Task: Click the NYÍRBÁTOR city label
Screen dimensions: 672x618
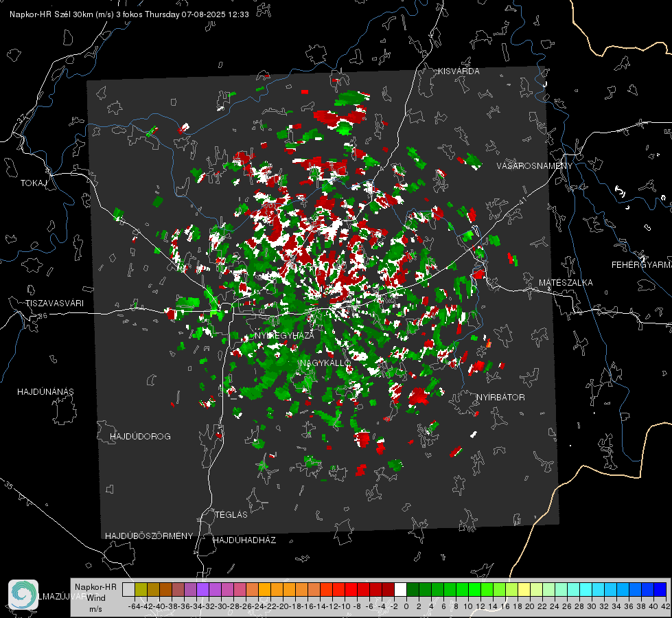Action: [x=500, y=398]
